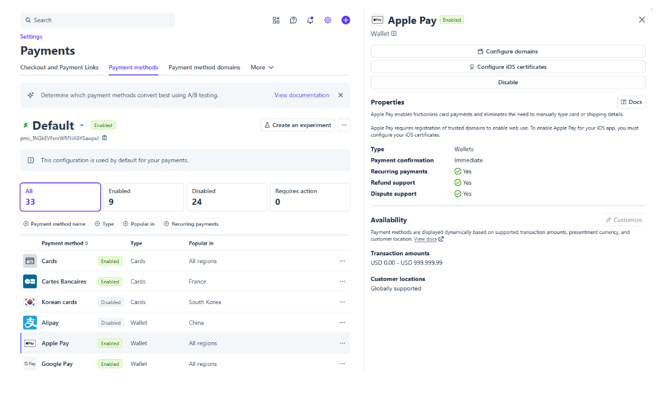Add Payment method name filter

(x=54, y=224)
